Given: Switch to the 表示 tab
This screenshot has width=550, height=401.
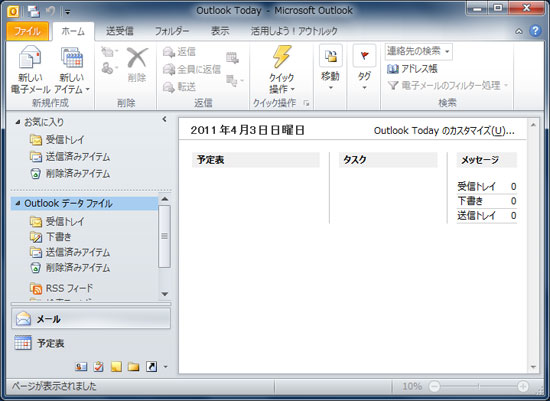Looking at the screenshot, I should 220,31.
